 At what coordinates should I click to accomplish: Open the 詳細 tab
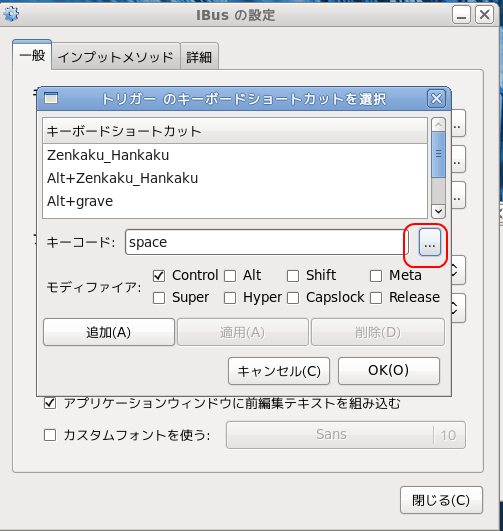pos(199,57)
